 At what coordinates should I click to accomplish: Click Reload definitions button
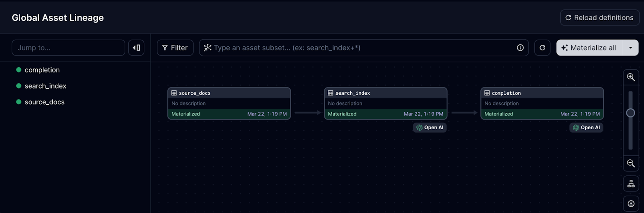(x=600, y=18)
